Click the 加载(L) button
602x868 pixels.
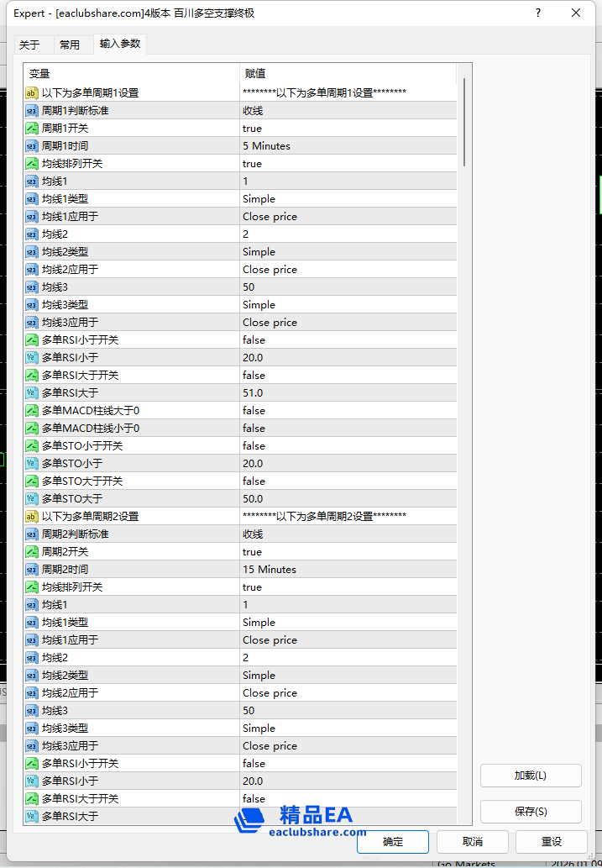531,776
